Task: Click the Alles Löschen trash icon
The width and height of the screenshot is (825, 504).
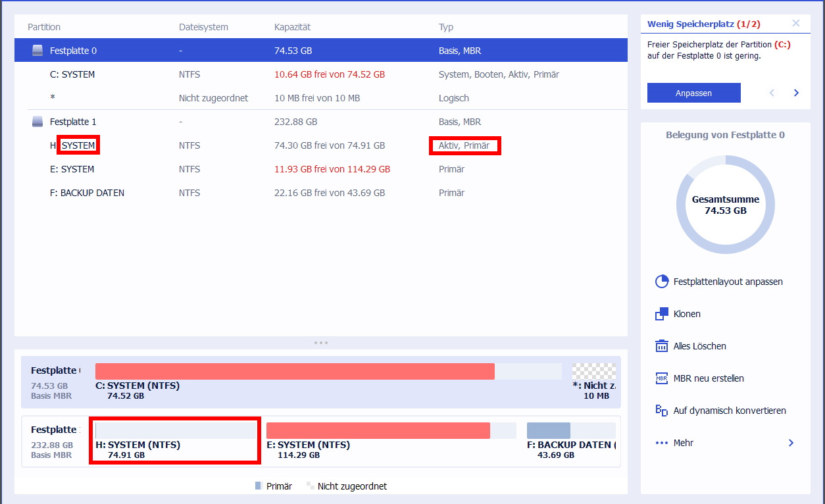Action: (x=661, y=346)
